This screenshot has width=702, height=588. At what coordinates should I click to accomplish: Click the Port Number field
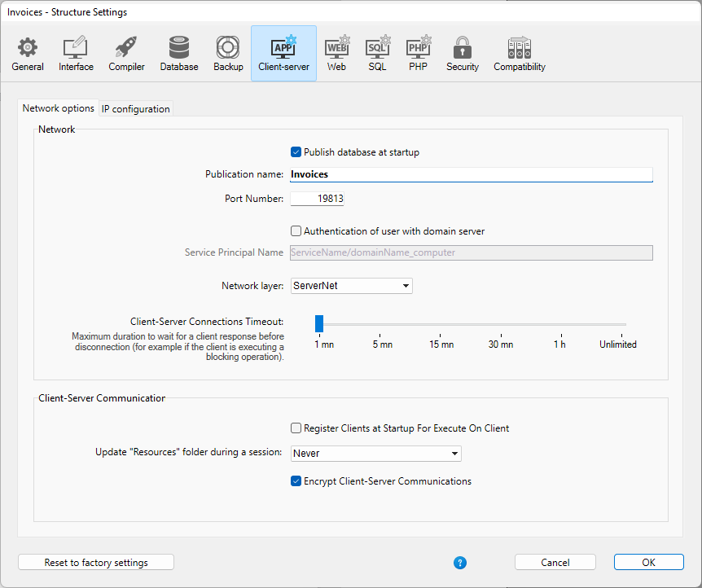[317, 199]
